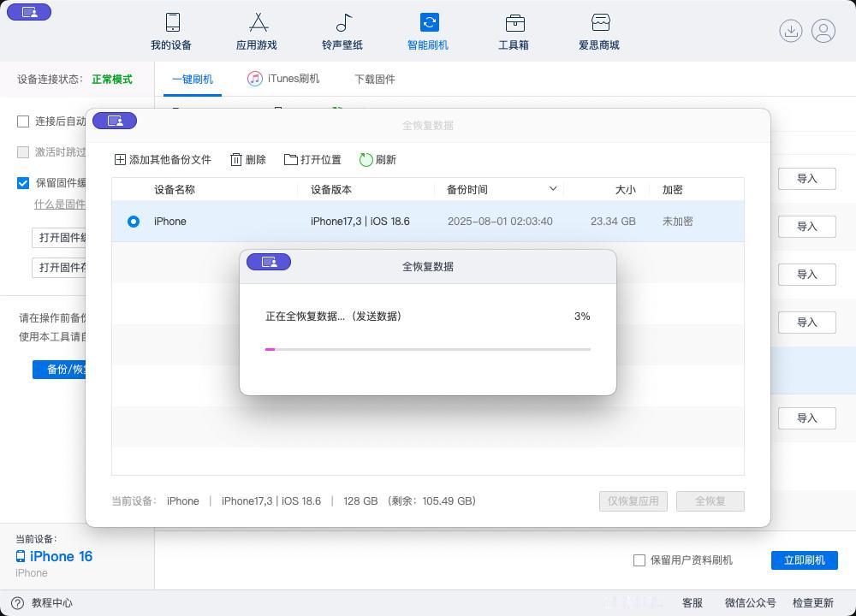Open the user account profile icon
856x616 pixels.
(x=823, y=31)
